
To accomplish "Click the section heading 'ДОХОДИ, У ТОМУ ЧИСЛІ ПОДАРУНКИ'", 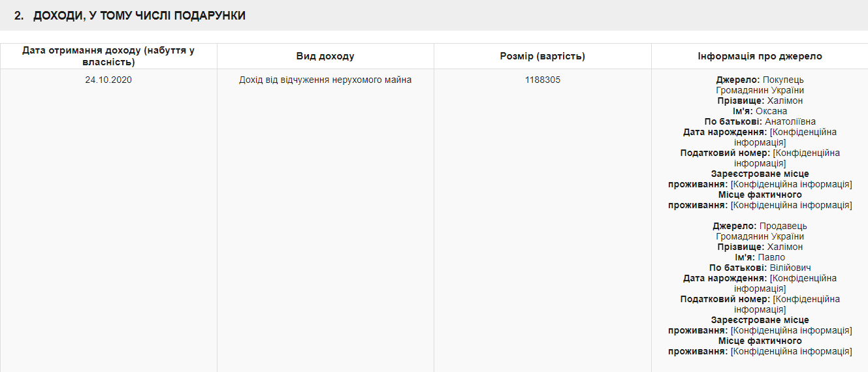I will (139, 16).
